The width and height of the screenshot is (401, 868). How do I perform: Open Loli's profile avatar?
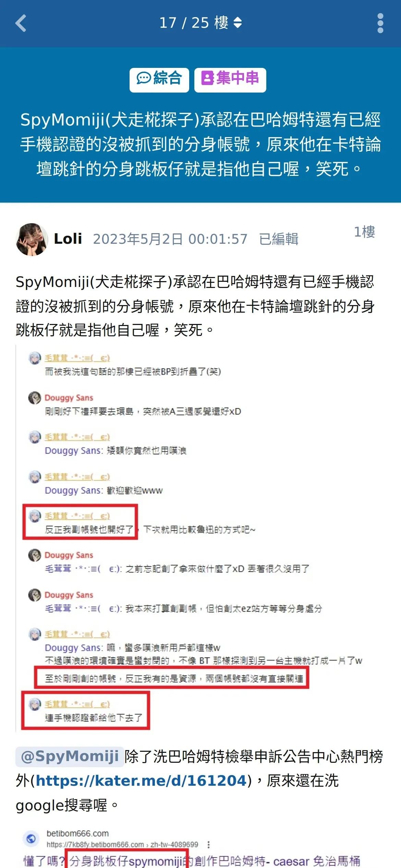click(x=32, y=239)
